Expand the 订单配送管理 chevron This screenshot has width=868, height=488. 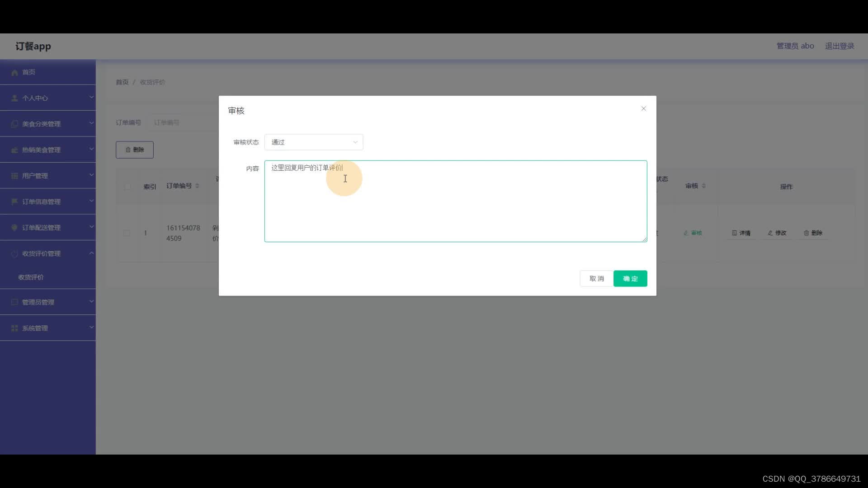coord(91,227)
